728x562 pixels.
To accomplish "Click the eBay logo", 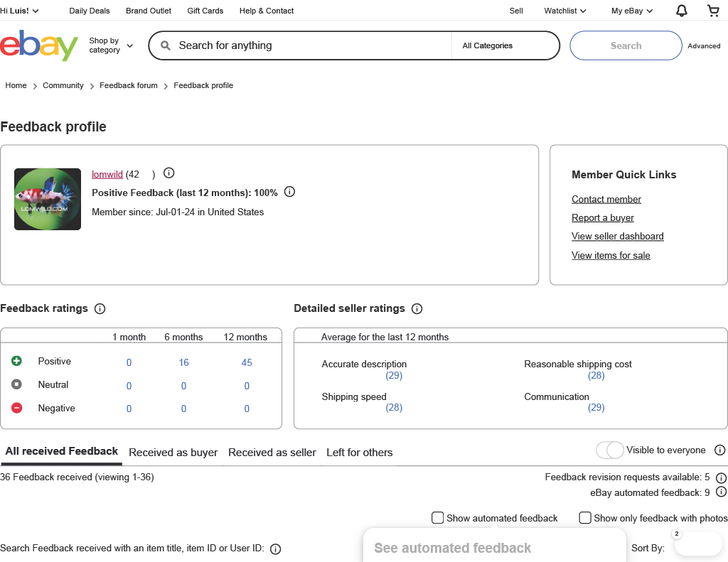I will (x=39, y=45).
